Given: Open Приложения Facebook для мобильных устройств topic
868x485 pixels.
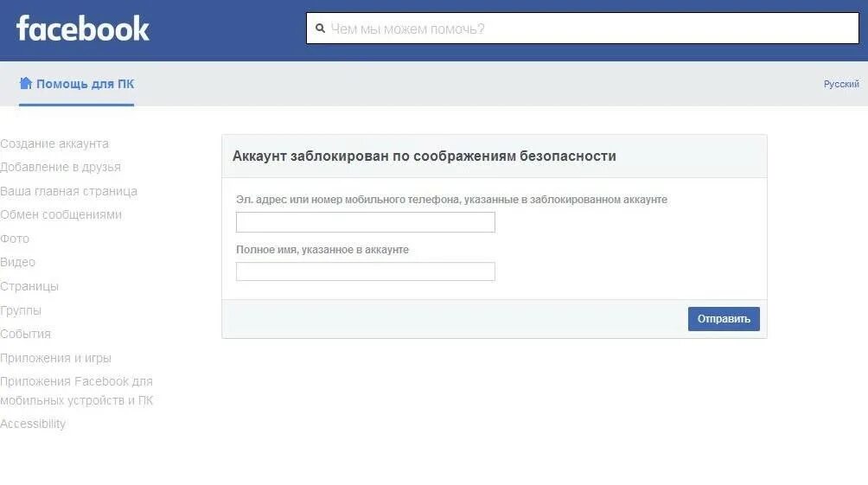Looking at the screenshot, I should (76, 391).
